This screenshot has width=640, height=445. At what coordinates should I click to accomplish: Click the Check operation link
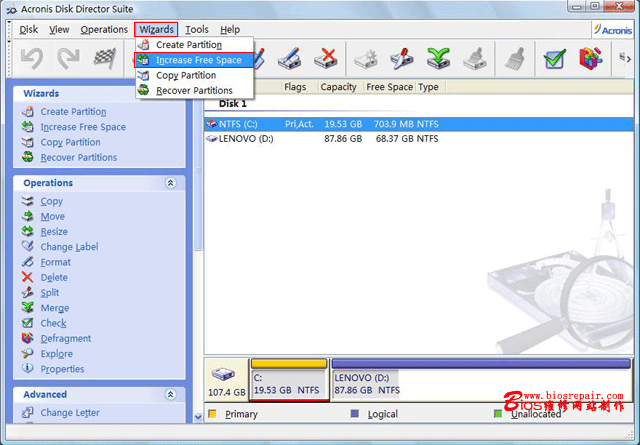point(53,323)
